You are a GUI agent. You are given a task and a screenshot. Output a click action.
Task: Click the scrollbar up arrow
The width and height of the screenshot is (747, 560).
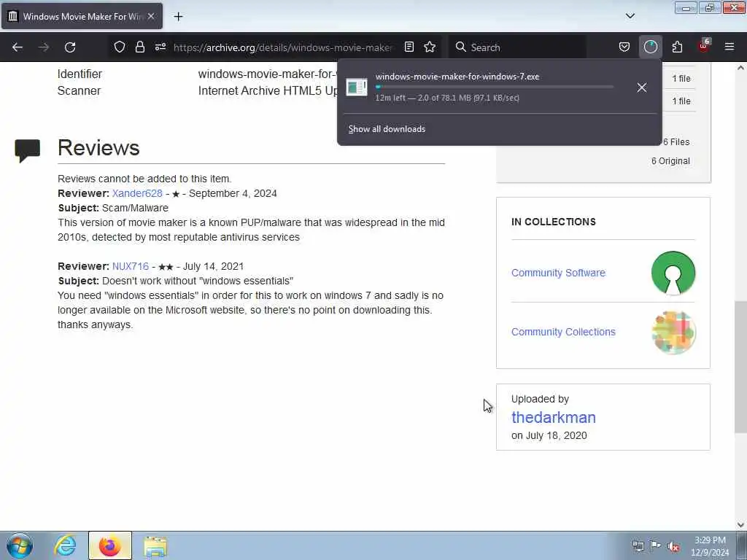click(x=740, y=68)
